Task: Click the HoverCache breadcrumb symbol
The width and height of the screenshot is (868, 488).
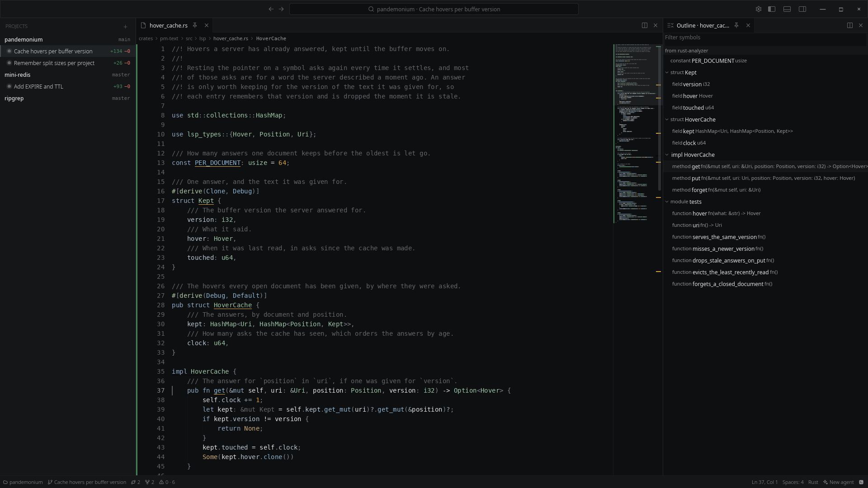Action: pyautogui.click(x=271, y=38)
